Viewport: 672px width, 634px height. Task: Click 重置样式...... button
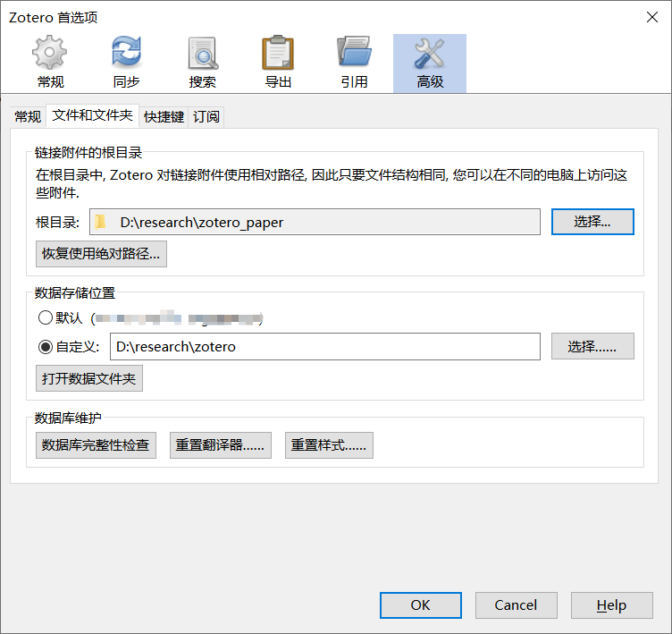[x=329, y=445]
